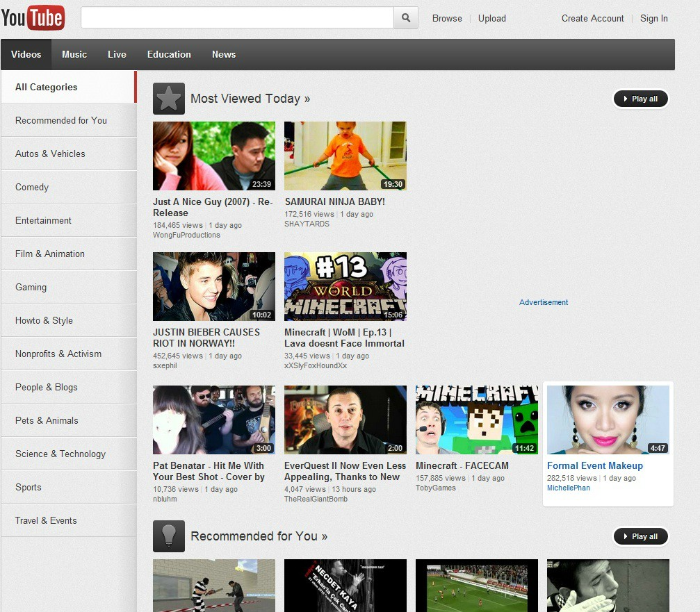Open the SAMURAI NINJA BABY video thumbnail
The width and height of the screenshot is (700, 612).
click(x=345, y=156)
